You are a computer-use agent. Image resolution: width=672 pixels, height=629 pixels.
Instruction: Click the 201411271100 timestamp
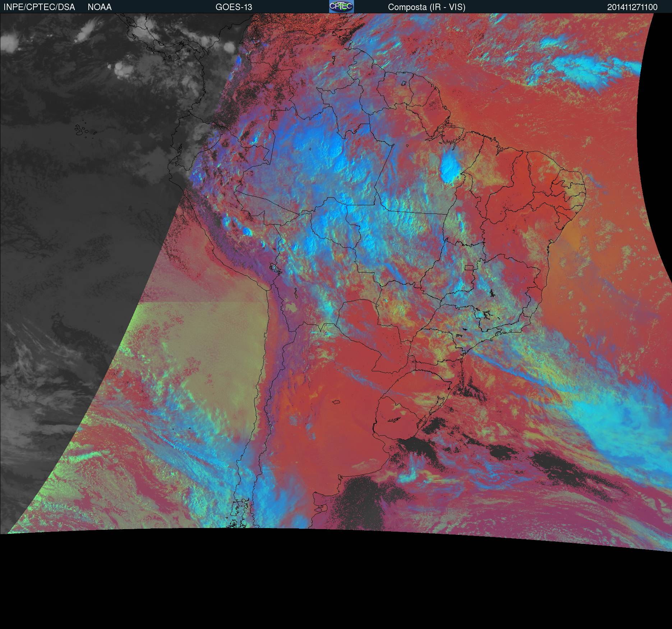632,7
